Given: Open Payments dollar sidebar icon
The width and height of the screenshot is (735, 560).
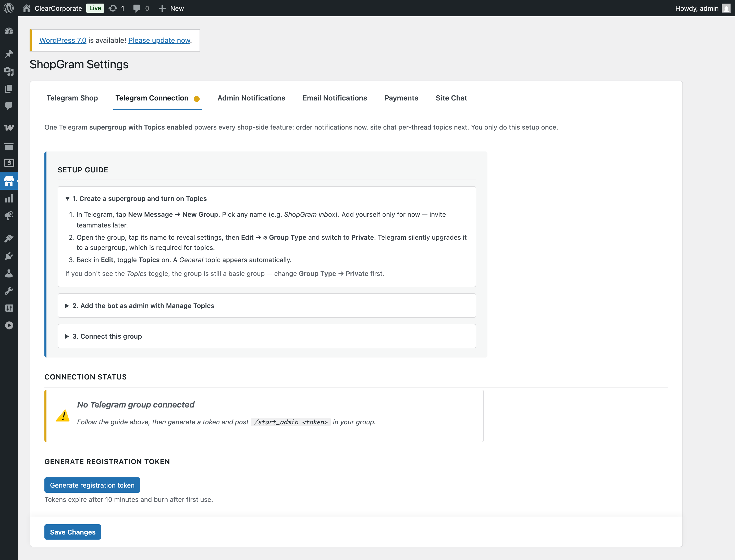Looking at the screenshot, I should click(9, 163).
